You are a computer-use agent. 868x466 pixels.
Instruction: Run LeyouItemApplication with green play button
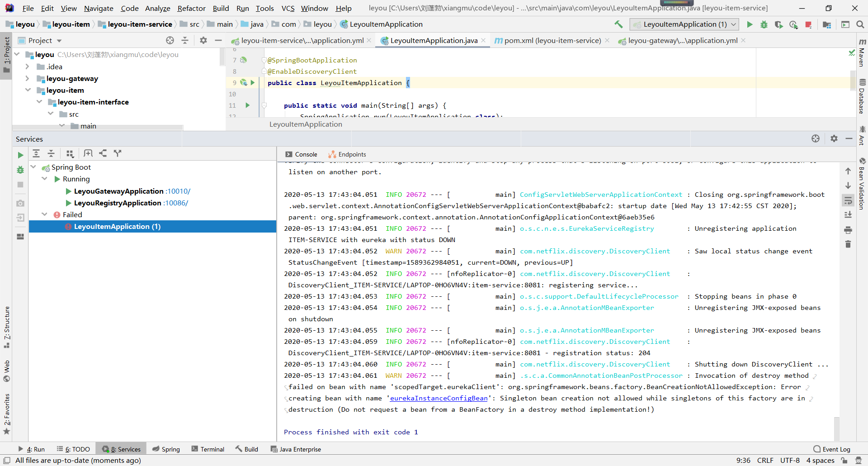[x=750, y=24]
